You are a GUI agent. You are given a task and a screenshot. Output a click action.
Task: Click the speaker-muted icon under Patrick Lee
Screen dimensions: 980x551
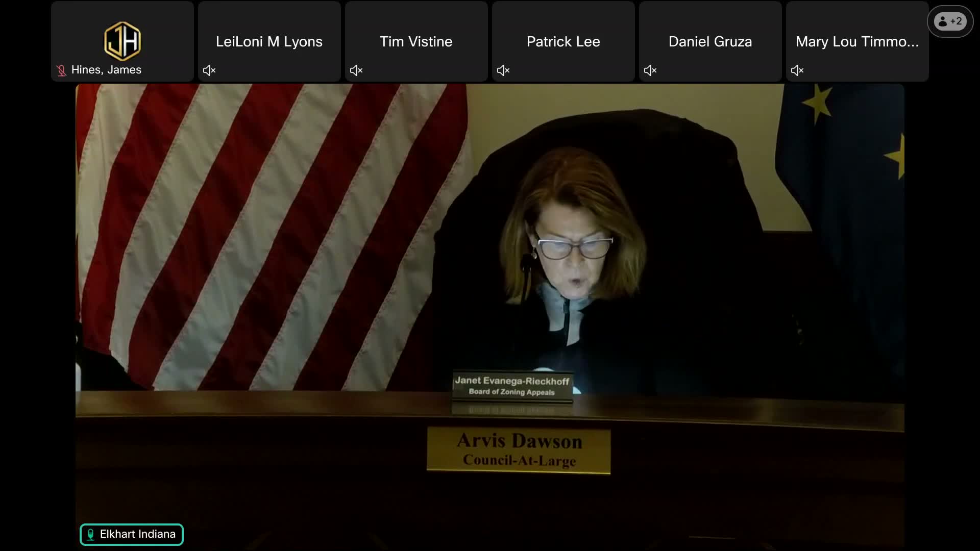503,70
